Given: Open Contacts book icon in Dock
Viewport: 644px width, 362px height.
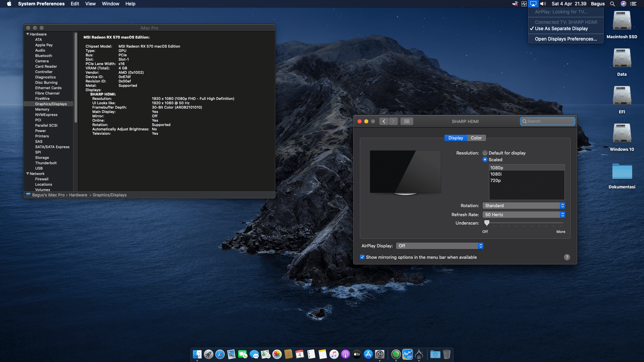Looking at the screenshot, I should click(x=288, y=354).
